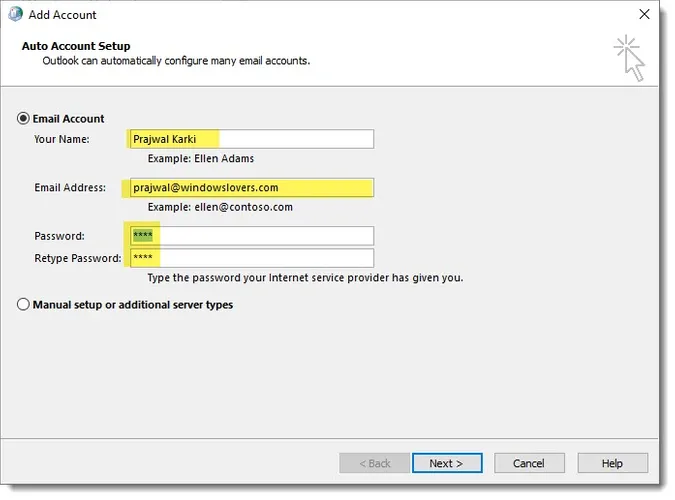Click the "Password:" label
The height and width of the screenshot is (500, 675).
click(58, 236)
